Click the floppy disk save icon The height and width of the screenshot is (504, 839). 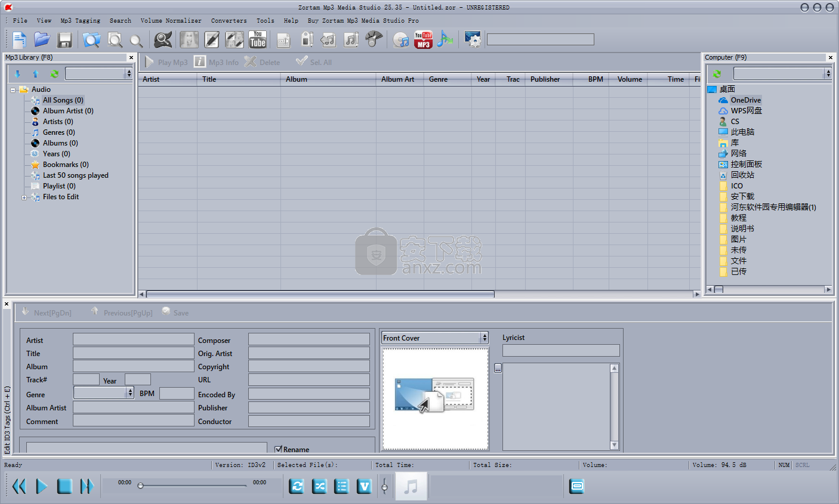tap(64, 40)
